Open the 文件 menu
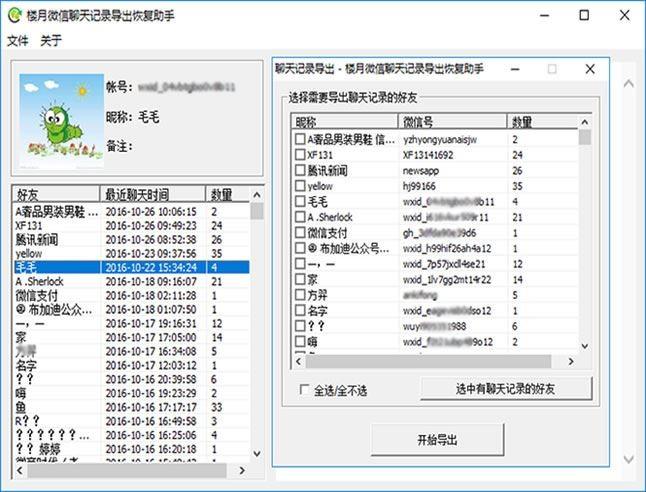 click(x=18, y=40)
